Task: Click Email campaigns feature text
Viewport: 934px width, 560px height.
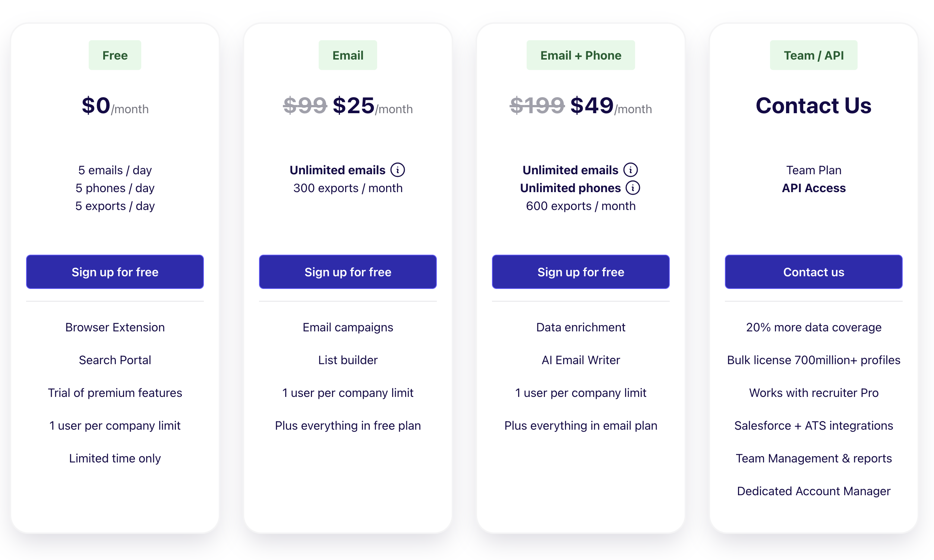Action: (x=348, y=327)
